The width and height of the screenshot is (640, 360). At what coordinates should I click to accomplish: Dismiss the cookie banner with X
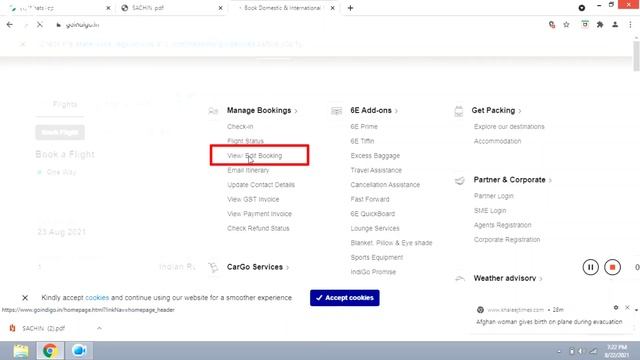(25, 298)
